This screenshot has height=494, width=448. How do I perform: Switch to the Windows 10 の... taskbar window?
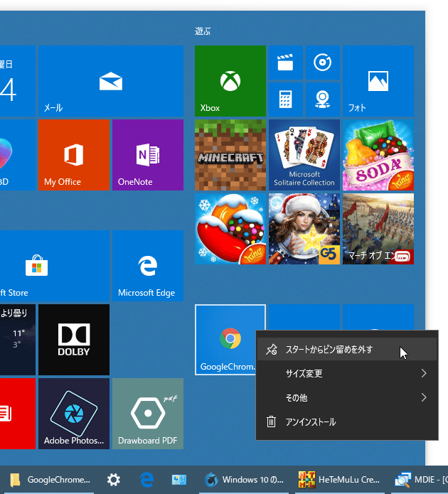pos(244,480)
